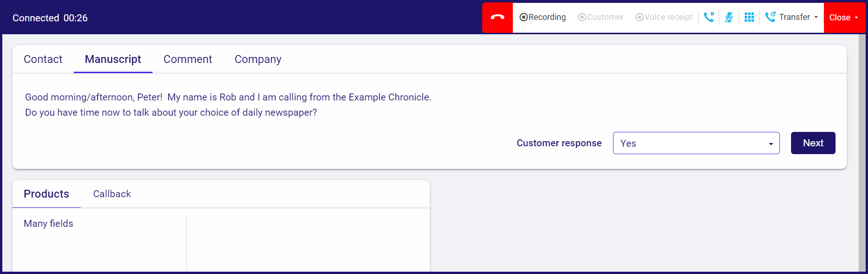Click the Connected 00:26 call status
Image resolution: width=868 pixels, height=274 pixels.
pos(50,18)
